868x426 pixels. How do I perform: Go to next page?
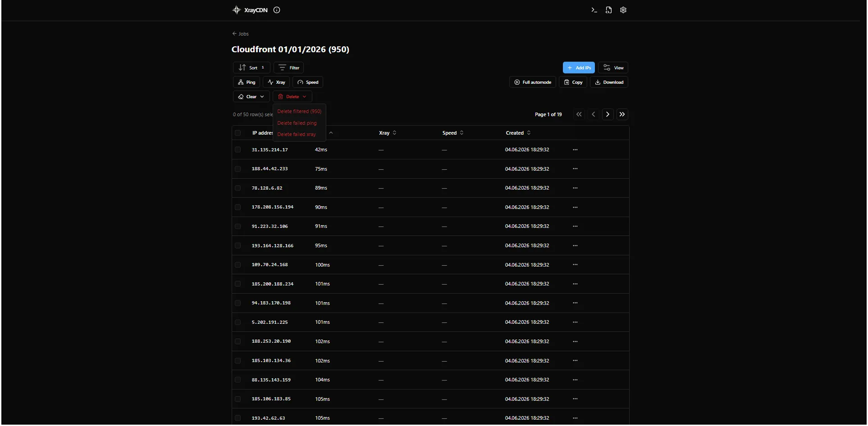[x=608, y=114]
